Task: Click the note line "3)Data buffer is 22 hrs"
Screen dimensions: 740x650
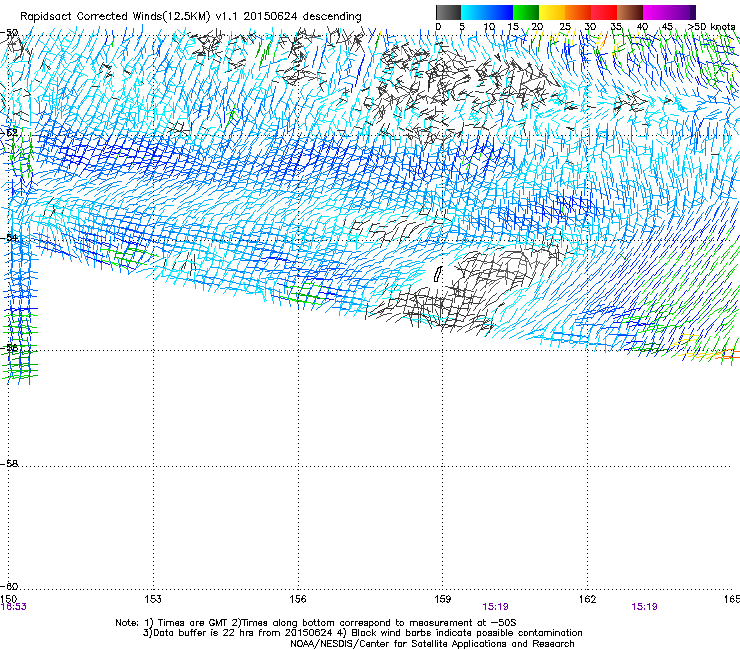Action: (362, 633)
